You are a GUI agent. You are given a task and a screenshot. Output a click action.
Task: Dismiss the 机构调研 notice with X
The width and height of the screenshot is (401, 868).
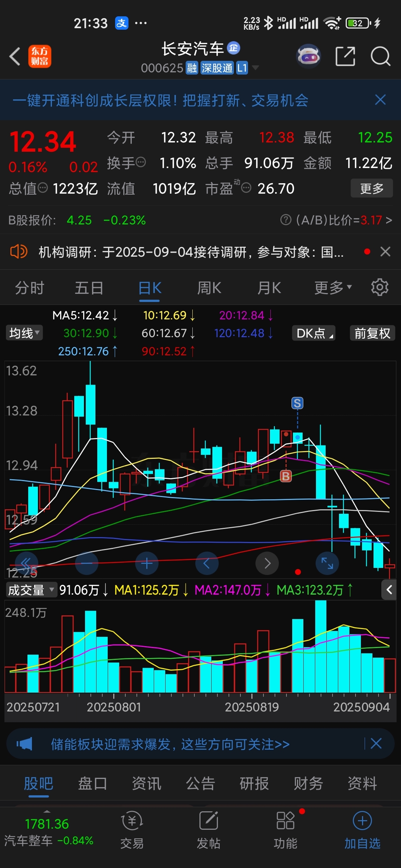(385, 252)
